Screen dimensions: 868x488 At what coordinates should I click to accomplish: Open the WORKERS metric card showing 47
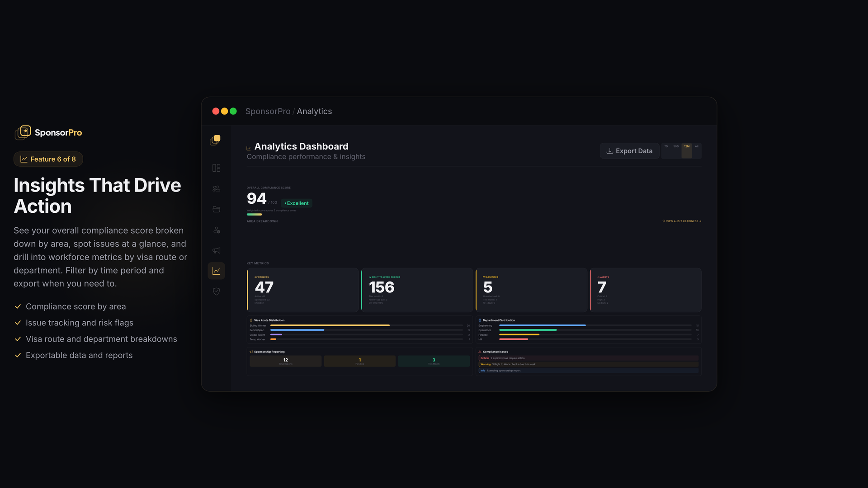click(303, 290)
